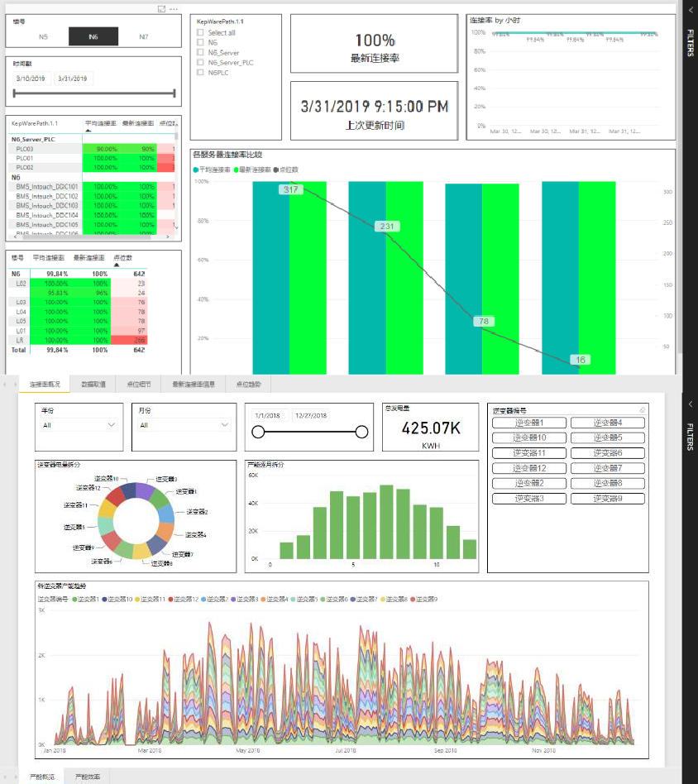The image size is (698, 784).
Task: Switch to the 点位趋势 tab
Action: coord(248,384)
